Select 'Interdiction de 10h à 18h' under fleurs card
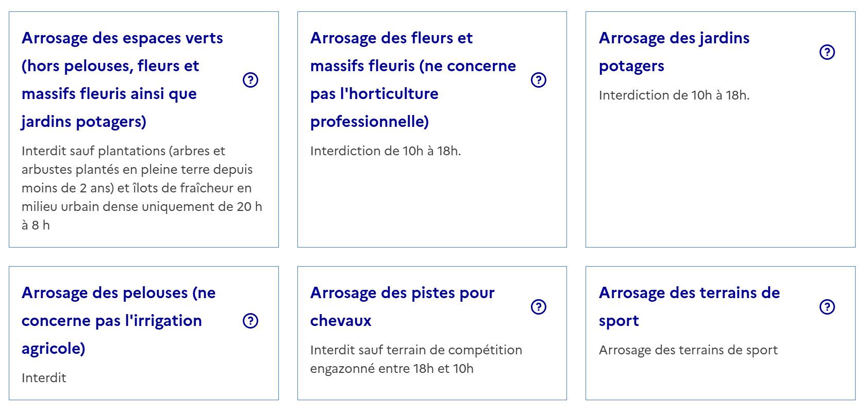 [x=386, y=151]
